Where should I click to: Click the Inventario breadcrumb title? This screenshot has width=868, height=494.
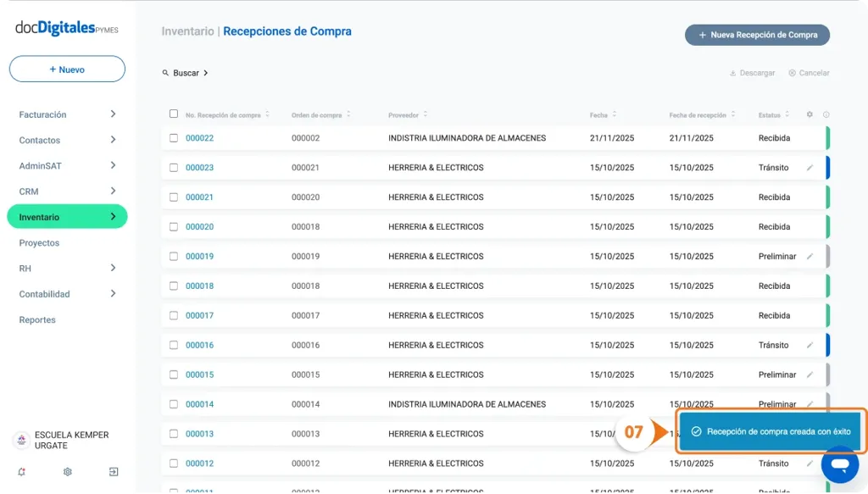187,31
